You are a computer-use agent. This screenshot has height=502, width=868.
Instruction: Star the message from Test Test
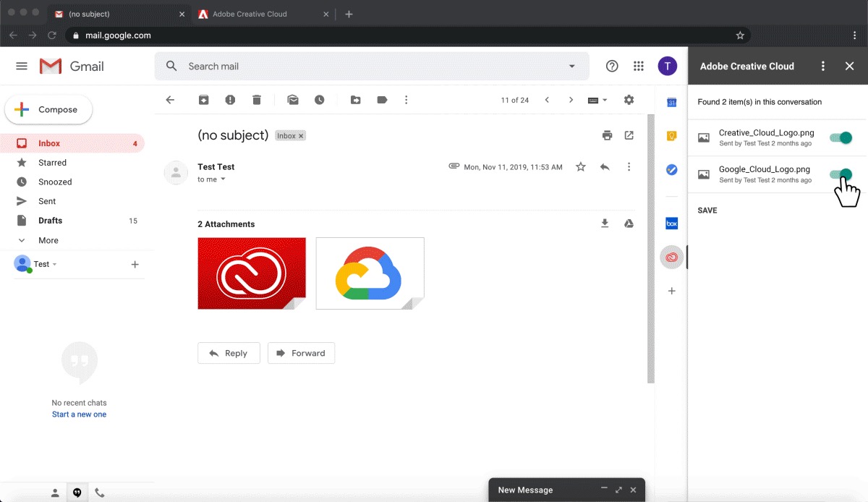(580, 167)
